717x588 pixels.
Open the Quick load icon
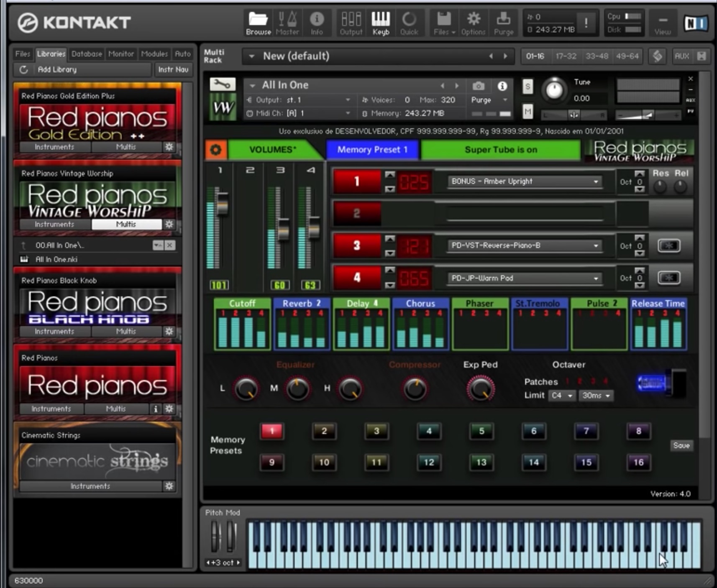point(409,23)
